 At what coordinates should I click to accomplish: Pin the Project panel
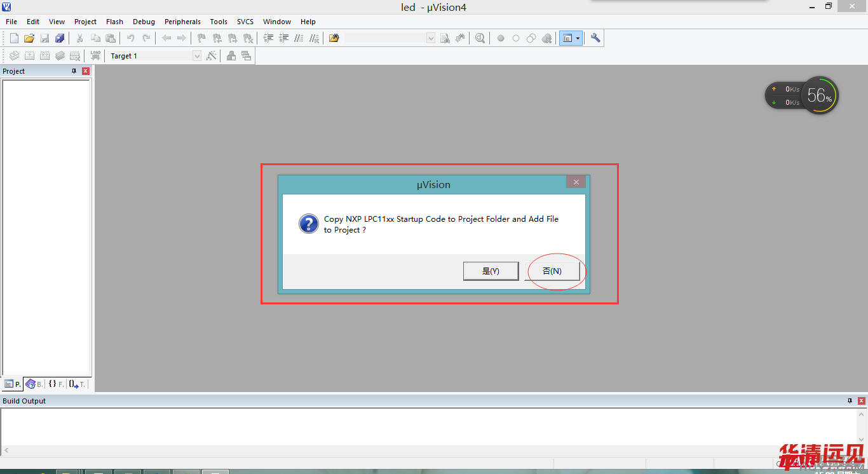point(74,71)
